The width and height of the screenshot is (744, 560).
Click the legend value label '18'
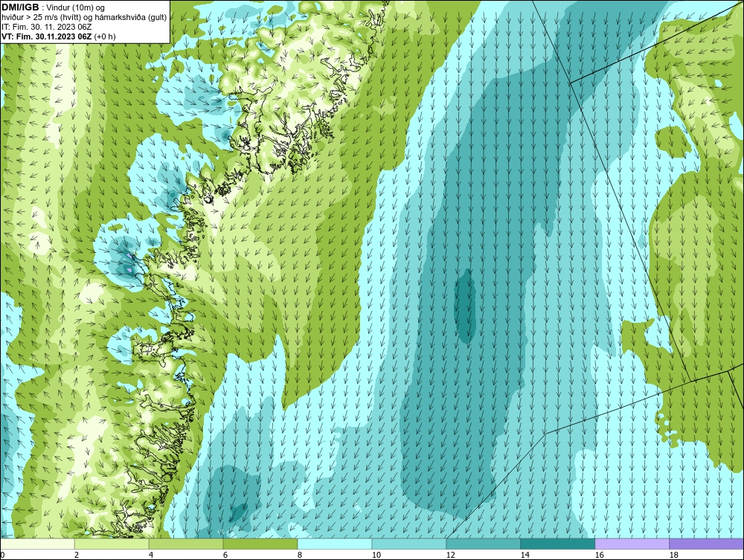[x=673, y=555]
